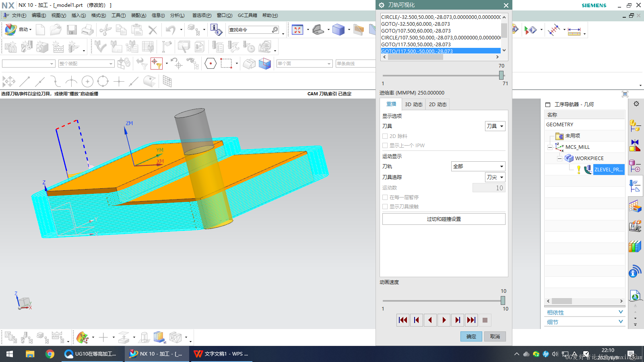Open Windows Start menu

10,354
